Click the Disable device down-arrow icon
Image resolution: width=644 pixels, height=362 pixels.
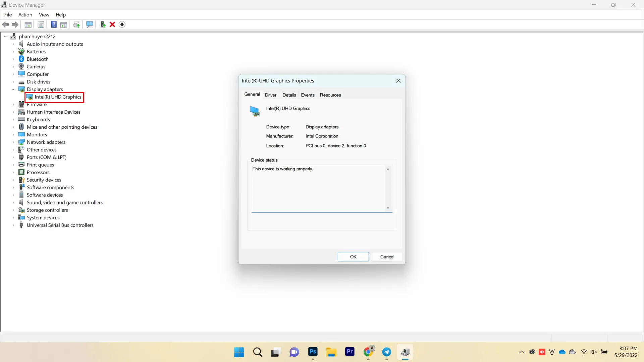pyautogui.click(x=122, y=24)
